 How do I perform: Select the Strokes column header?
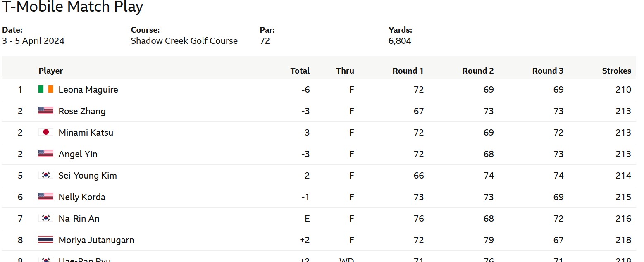click(616, 71)
